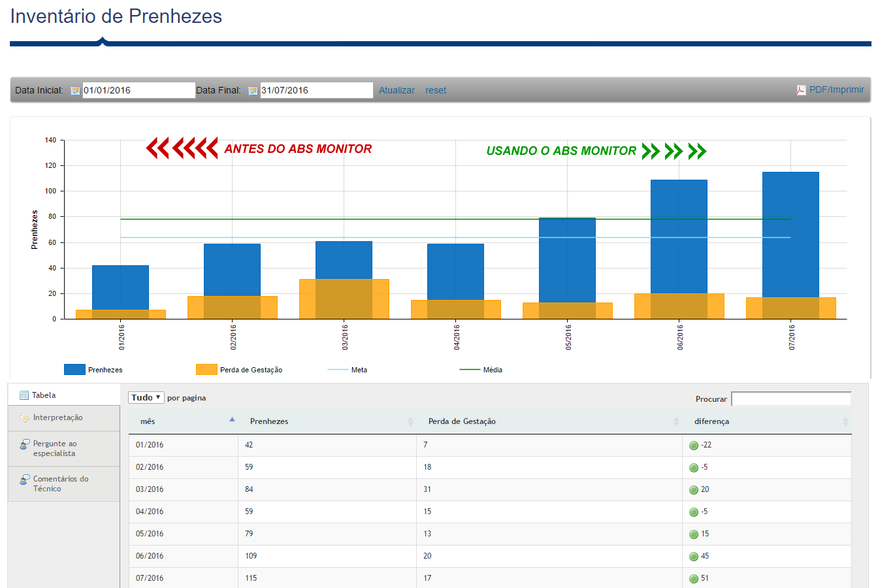Click the Procurar search box
The width and height of the screenshot is (878, 588).
point(791,399)
